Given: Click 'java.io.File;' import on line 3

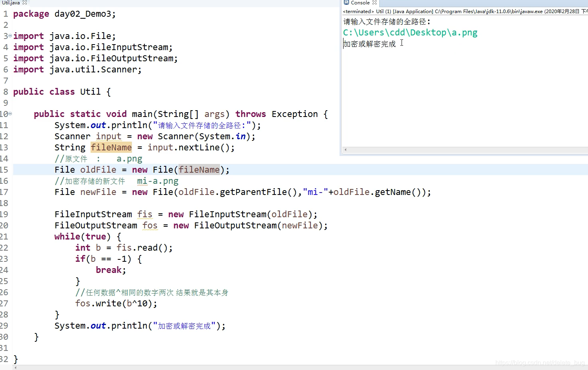Looking at the screenshot, I should point(83,36).
